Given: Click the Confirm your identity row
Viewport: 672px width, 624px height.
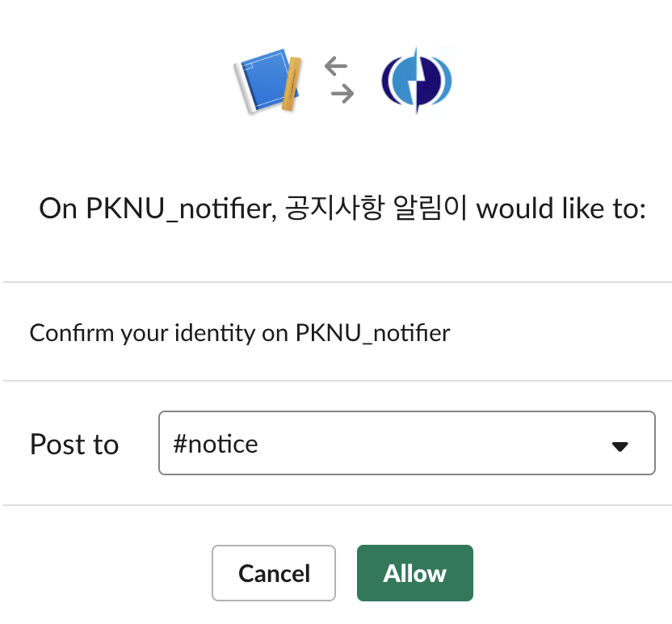Looking at the screenshot, I should [x=239, y=332].
